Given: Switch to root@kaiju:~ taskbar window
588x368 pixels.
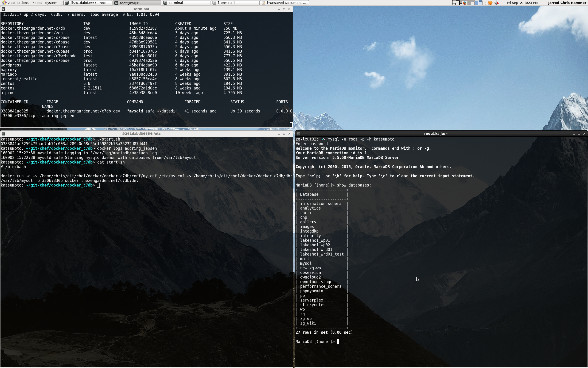Looking at the screenshot, I should click(x=137, y=3).
